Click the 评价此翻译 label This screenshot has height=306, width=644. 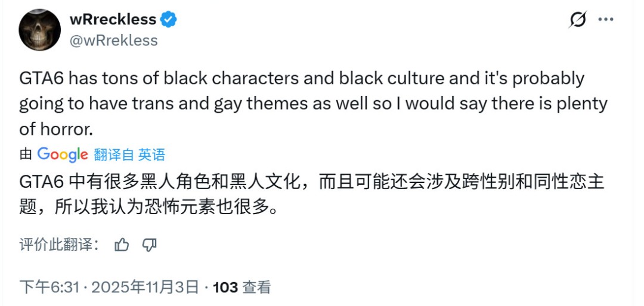(57, 245)
